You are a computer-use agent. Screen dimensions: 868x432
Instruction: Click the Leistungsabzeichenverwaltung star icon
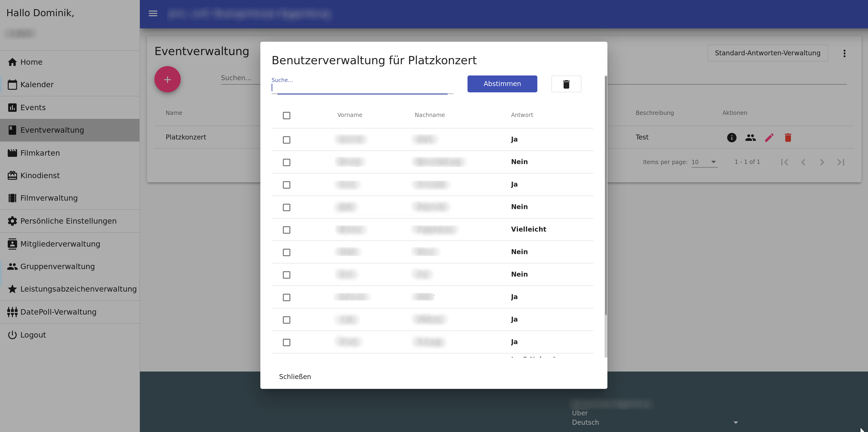[x=12, y=289]
